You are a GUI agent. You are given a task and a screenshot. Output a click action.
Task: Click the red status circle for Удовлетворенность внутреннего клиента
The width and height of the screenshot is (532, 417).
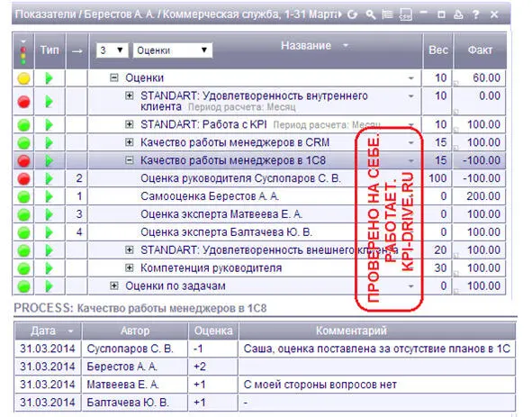23,102
